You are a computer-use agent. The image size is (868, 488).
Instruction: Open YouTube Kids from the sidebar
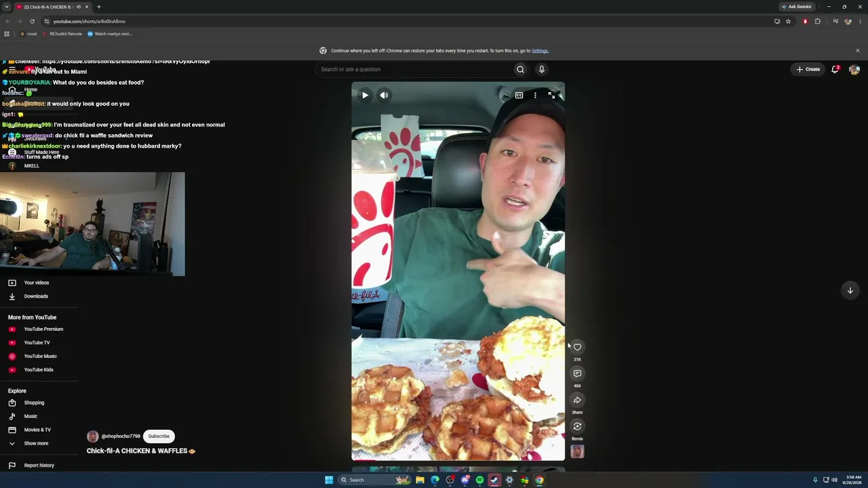click(x=39, y=370)
